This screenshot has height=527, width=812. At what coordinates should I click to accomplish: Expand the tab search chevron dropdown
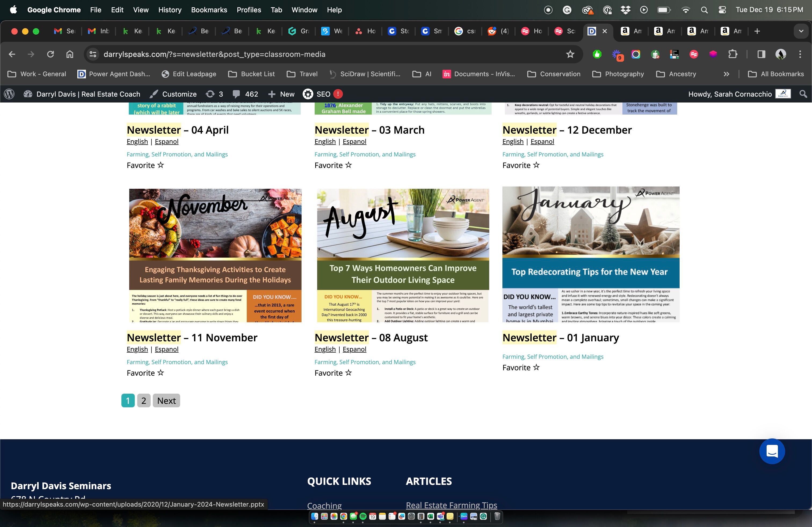[x=801, y=31]
